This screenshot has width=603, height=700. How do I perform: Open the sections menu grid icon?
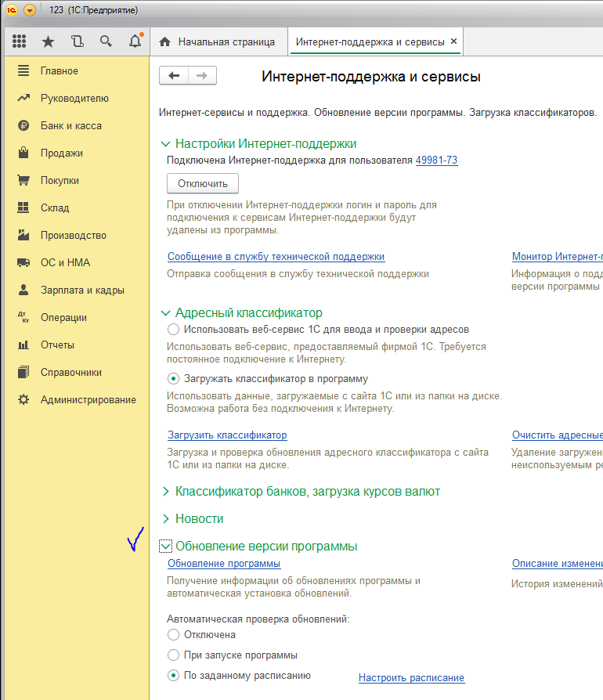point(20,41)
